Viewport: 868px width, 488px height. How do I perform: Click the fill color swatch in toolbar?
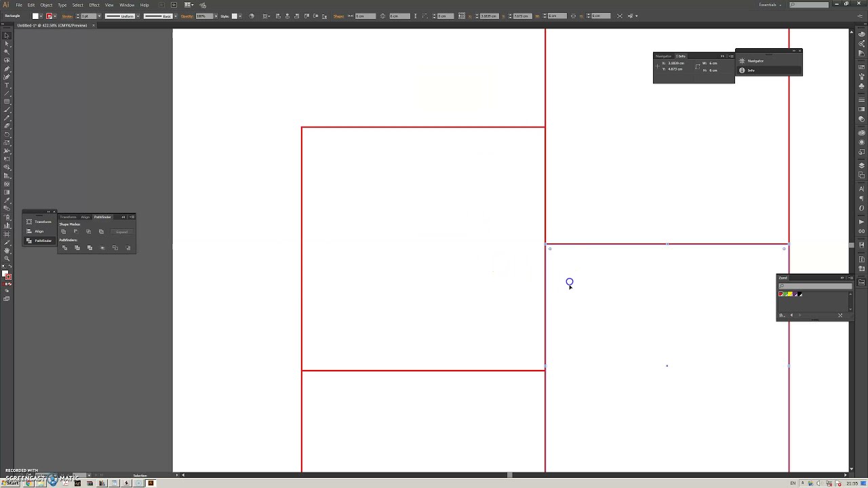4,272
